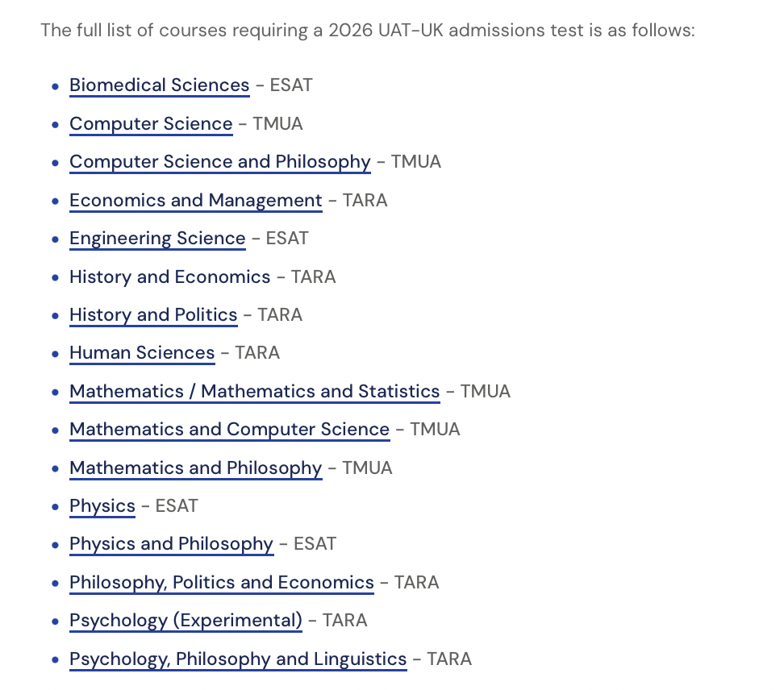Follow the Physics and Philosophy link
This screenshot has height=690, width=784.
pos(172,543)
